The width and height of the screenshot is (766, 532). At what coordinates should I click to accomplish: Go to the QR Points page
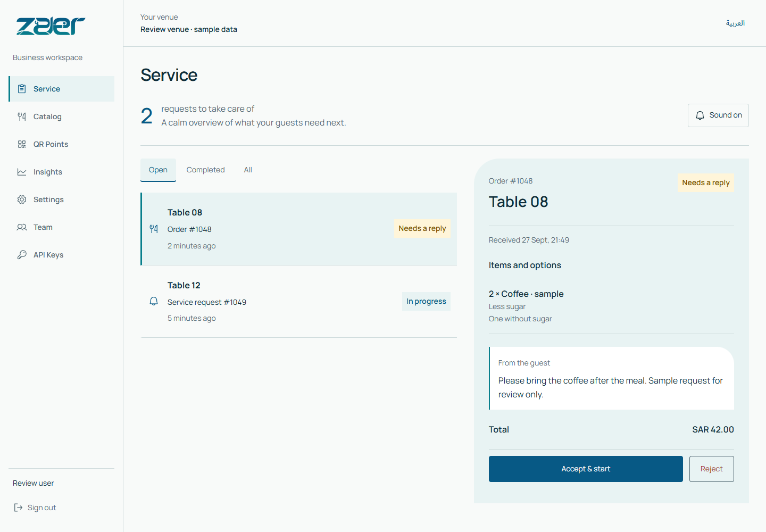pos(62,144)
